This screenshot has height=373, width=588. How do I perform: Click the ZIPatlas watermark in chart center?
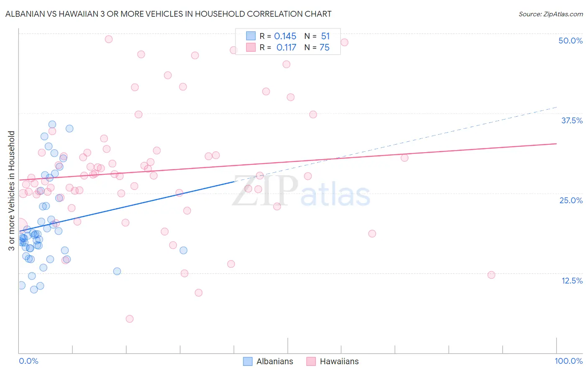tap(301, 192)
